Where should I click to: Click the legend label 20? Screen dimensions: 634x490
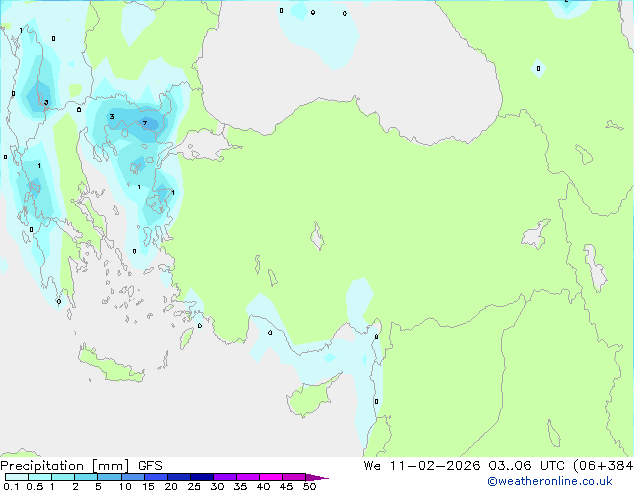tap(171, 486)
